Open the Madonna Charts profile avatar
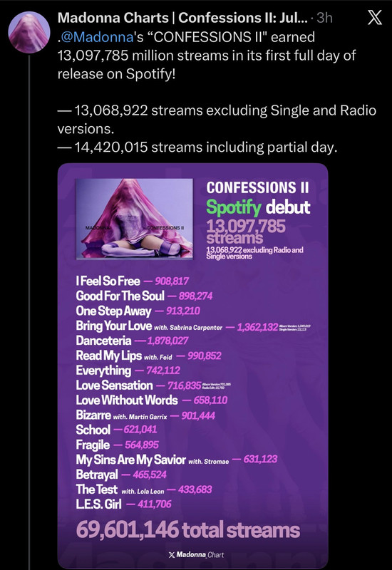Screen dimensions: 392x570 pyautogui.click(x=29, y=32)
